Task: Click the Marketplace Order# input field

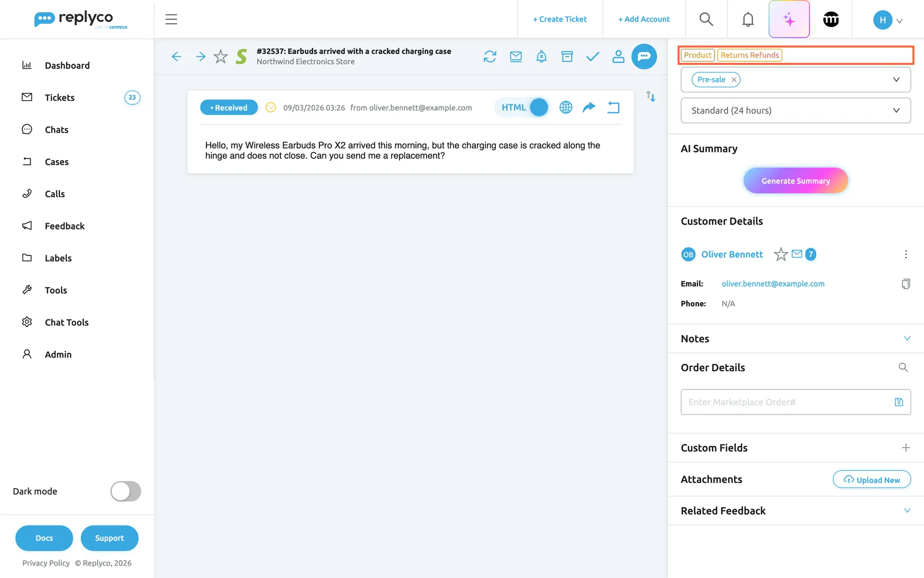Action: coord(796,402)
